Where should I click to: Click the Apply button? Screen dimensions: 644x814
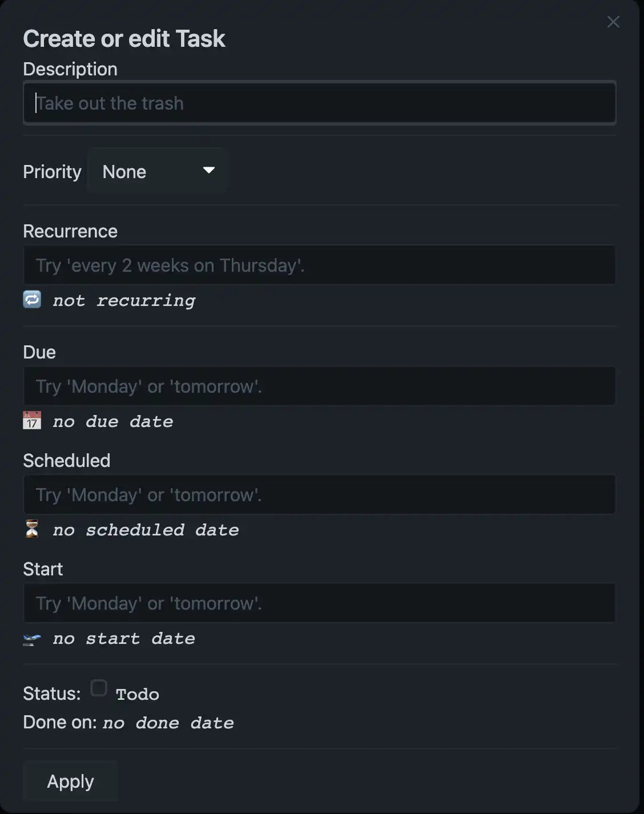pos(70,781)
